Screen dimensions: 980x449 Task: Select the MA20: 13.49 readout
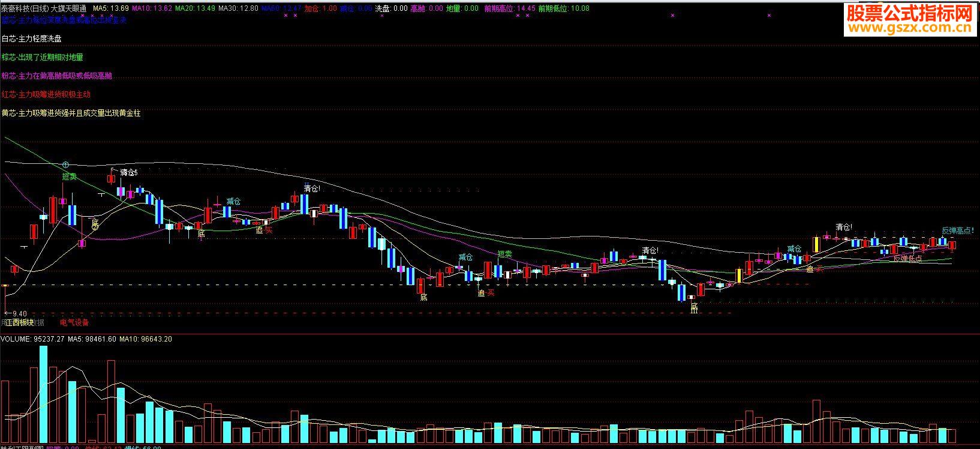195,8
